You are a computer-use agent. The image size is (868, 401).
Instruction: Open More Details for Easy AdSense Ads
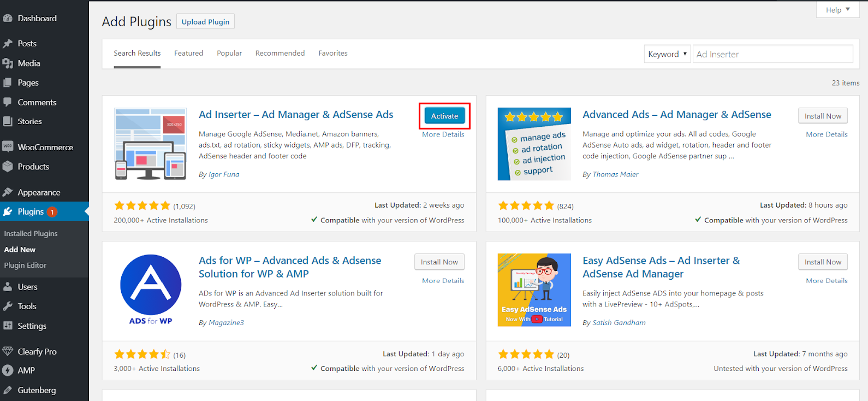(x=827, y=281)
